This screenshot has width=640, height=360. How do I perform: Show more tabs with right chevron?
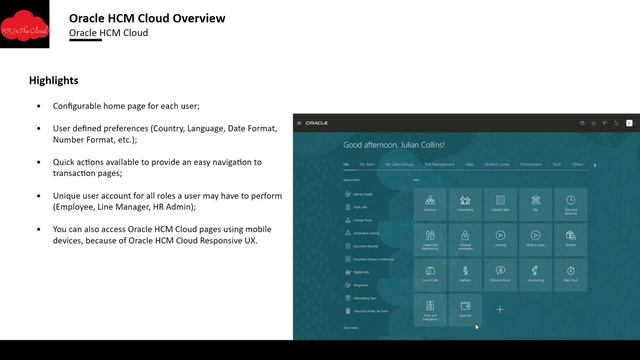595,165
